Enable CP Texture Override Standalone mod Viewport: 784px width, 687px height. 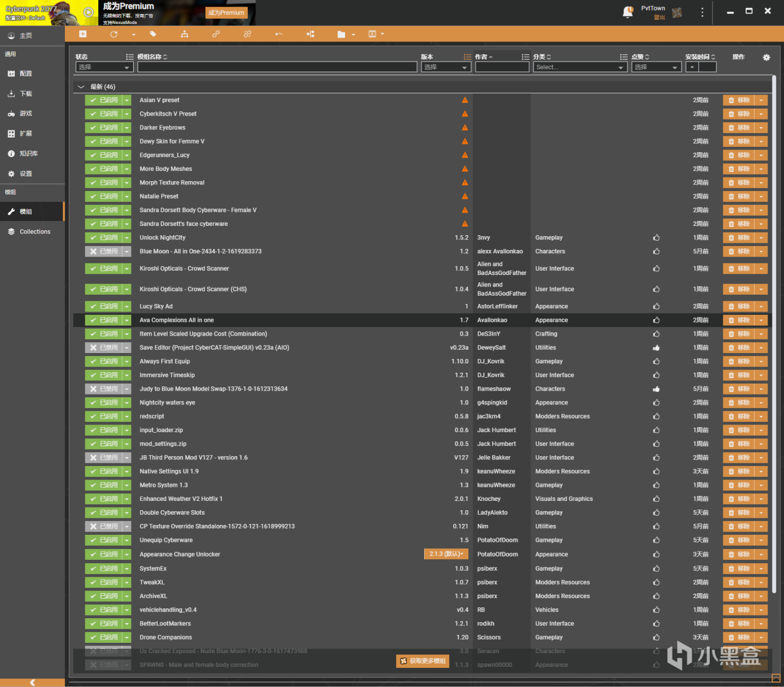[x=103, y=527]
